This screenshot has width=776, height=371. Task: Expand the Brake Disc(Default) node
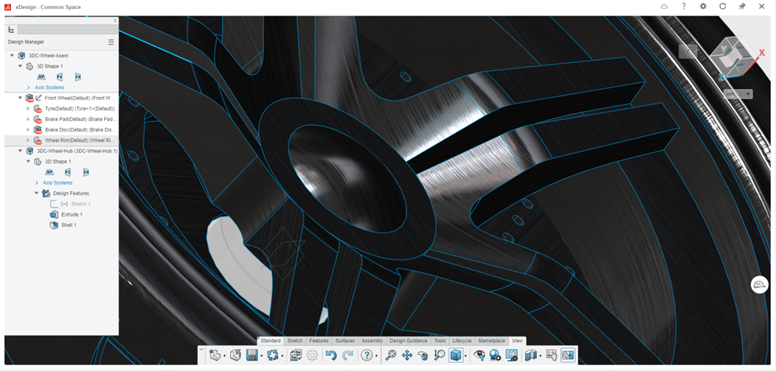point(28,130)
